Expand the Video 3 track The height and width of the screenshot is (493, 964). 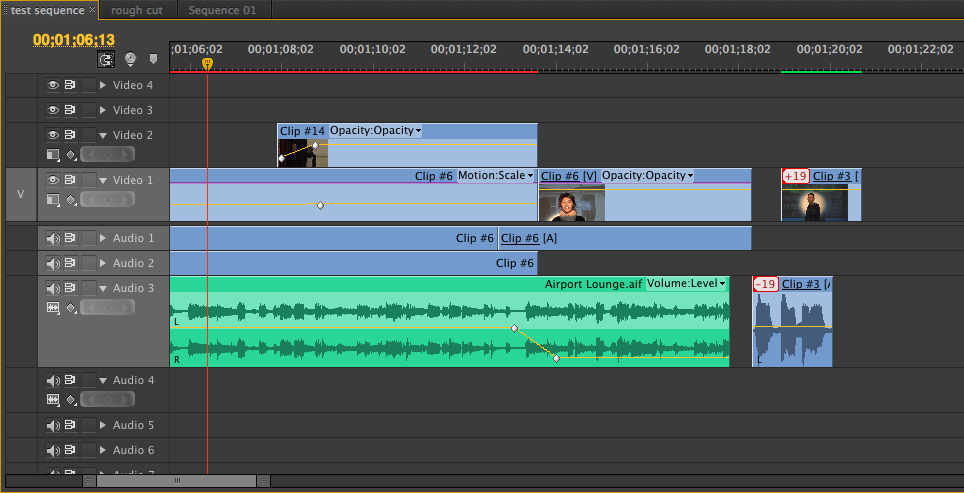coord(103,110)
